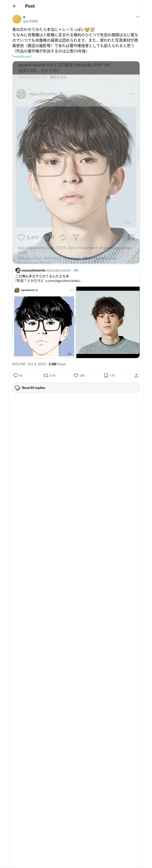Enlarge the overlaid face comparison image
This screenshot has width=152, height=868.
tap(76, 162)
